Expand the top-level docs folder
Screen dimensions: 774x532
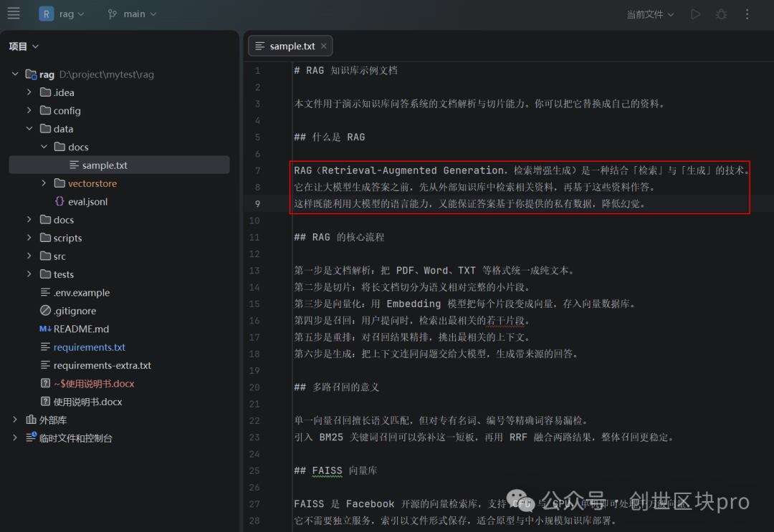click(29, 219)
